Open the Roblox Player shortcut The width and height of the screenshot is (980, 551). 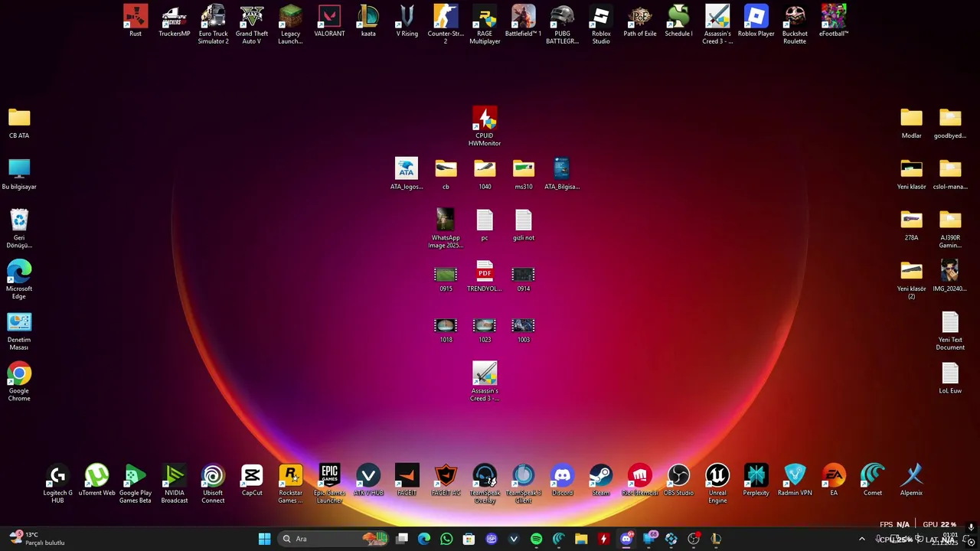point(756,21)
